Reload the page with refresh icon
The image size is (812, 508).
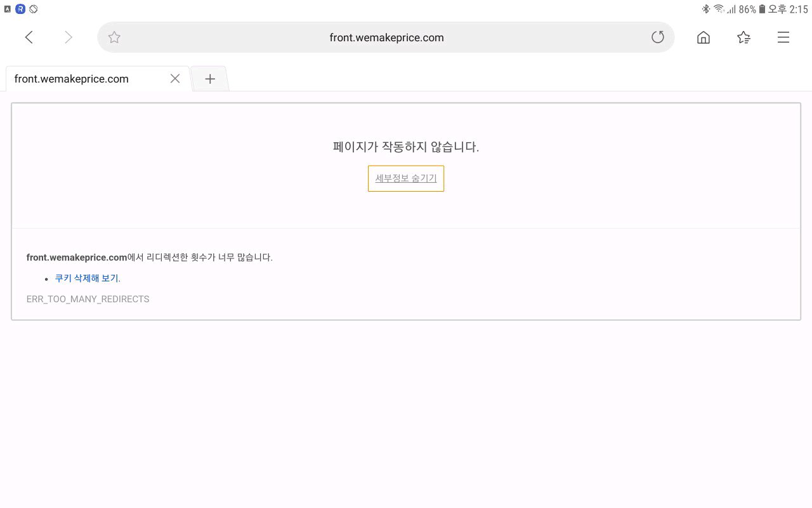click(658, 37)
